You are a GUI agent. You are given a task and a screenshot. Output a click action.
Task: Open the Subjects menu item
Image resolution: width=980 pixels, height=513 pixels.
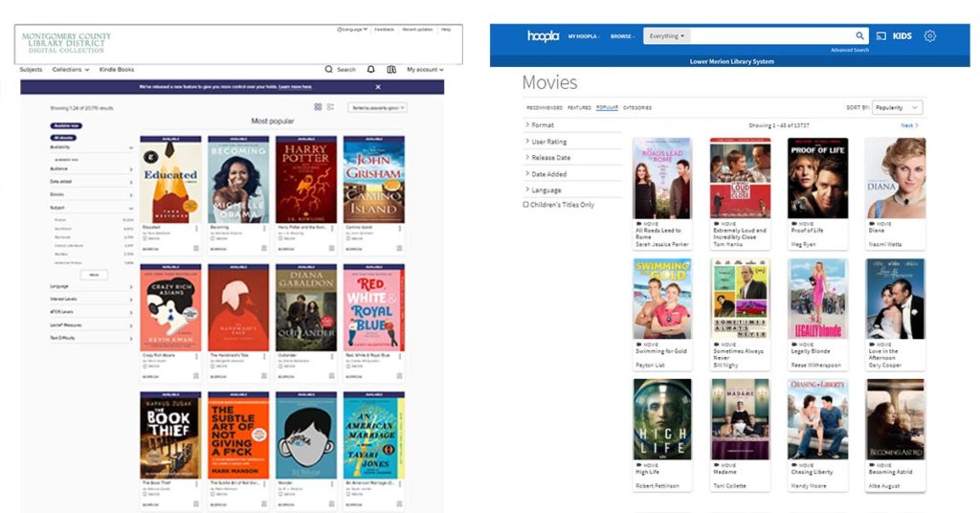pyautogui.click(x=31, y=69)
